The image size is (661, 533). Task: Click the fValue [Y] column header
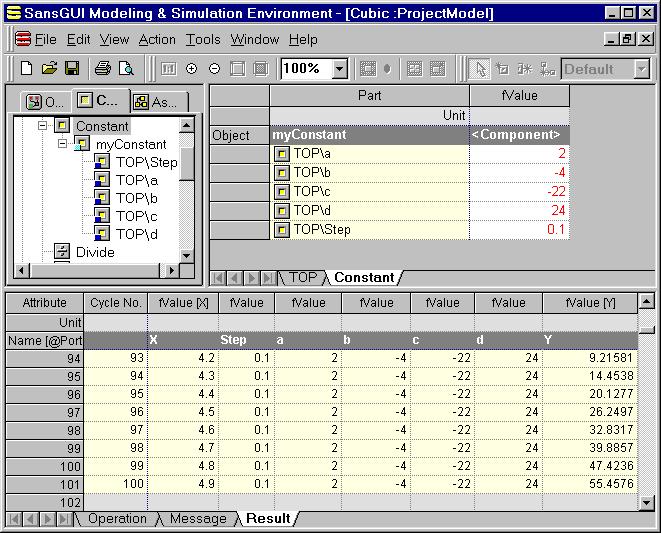pyautogui.click(x=590, y=303)
